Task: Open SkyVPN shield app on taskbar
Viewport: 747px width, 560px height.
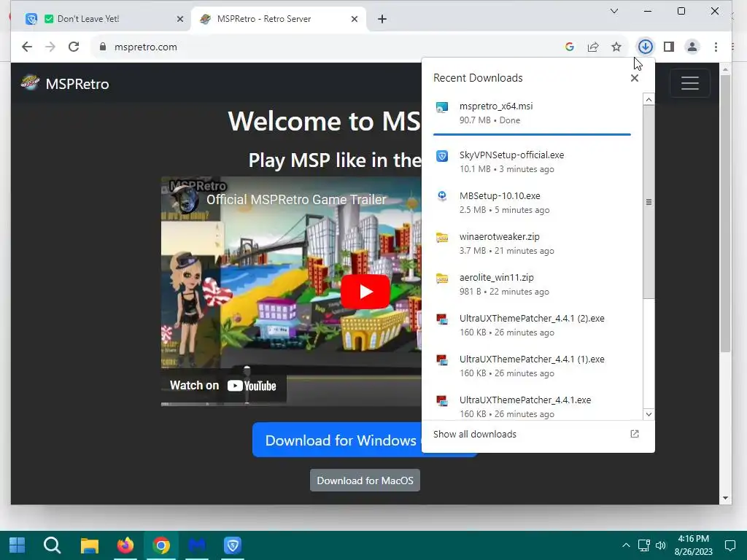Action: (233, 545)
